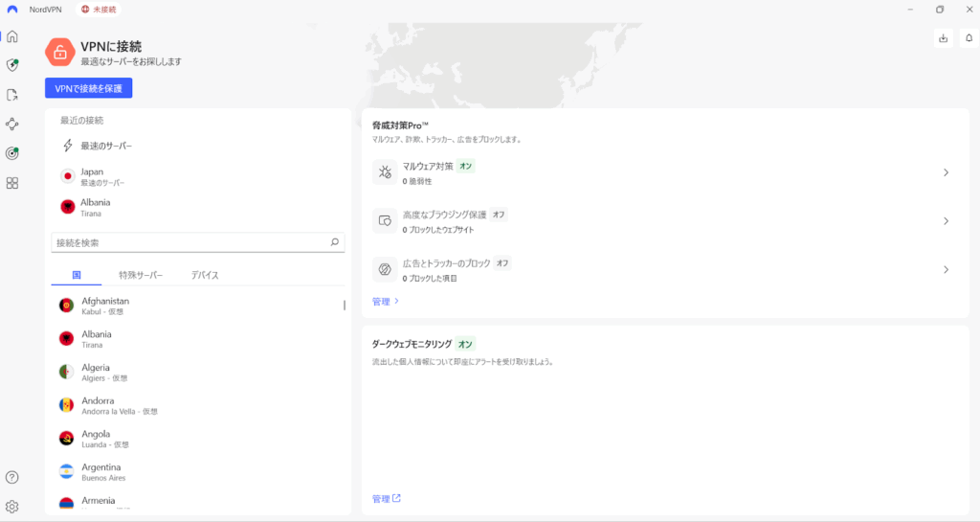Open the Home icon in the sidebar

pyautogui.click(x=12, y=37)
